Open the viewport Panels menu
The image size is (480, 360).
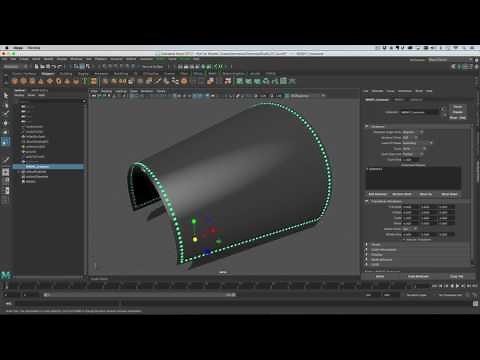161,91
